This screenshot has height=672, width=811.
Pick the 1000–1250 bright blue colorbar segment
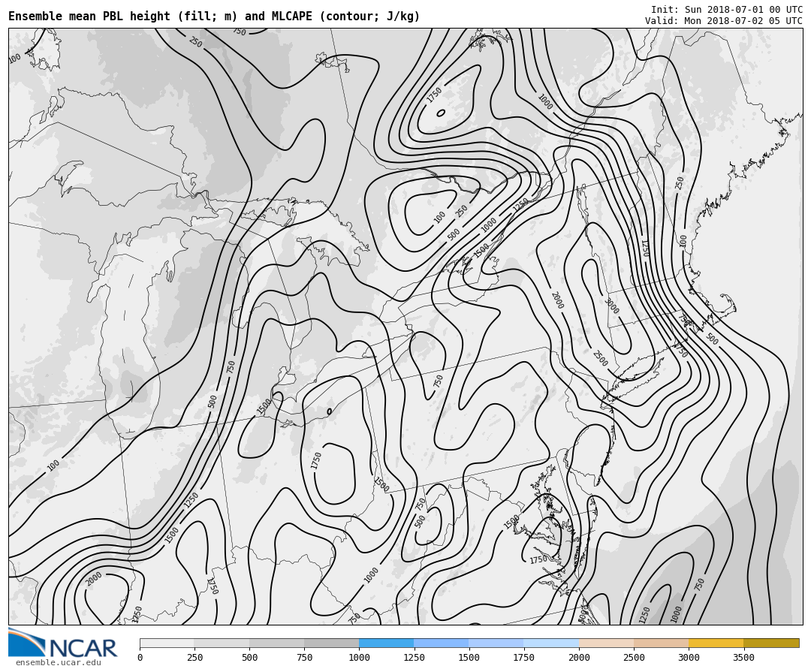[387, 643]
